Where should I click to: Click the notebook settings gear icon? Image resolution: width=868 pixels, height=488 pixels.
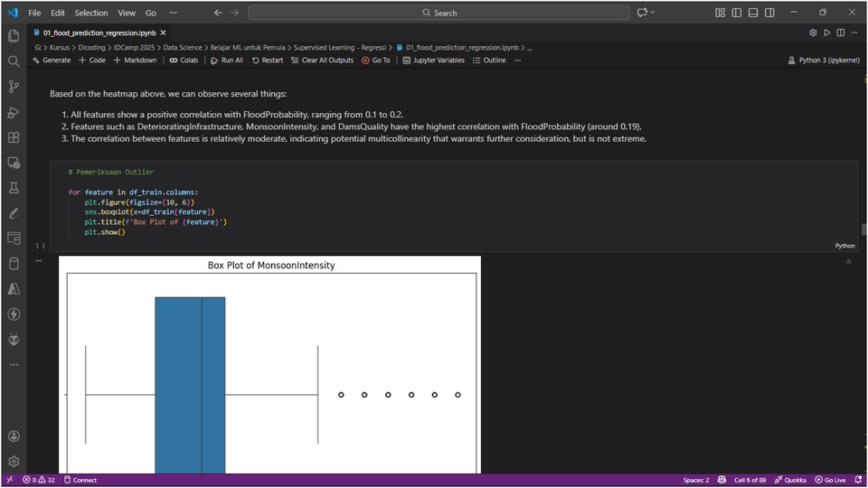pyautogui.click(x=813, y=33)
